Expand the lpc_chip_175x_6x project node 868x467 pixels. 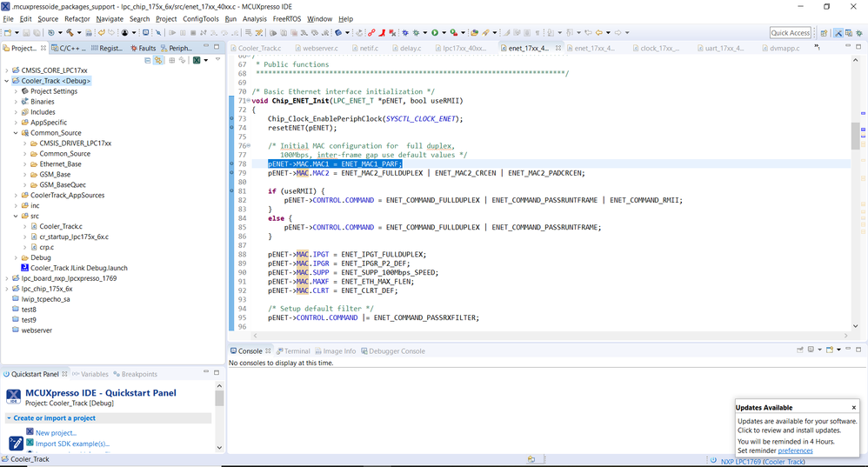(7, 289)
